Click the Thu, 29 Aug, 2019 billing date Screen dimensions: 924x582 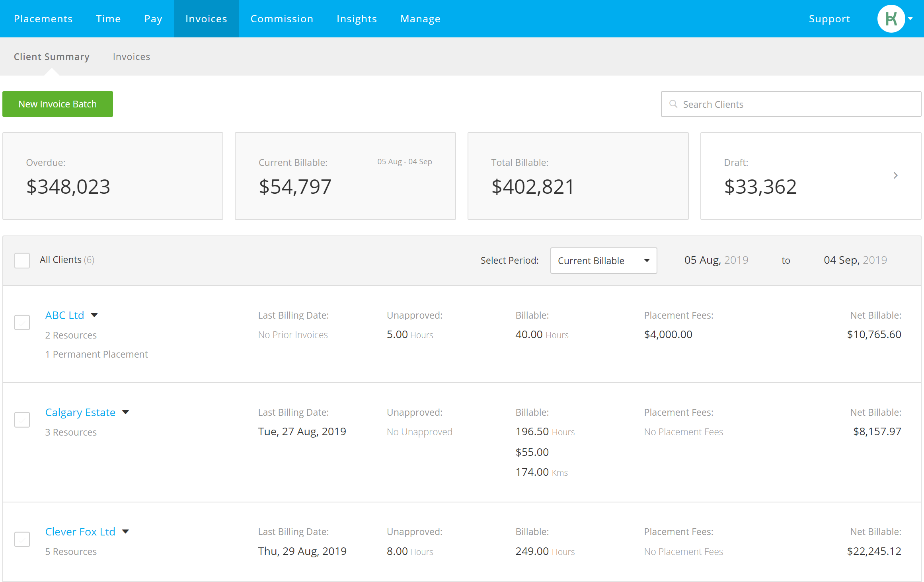pos(302,551)
